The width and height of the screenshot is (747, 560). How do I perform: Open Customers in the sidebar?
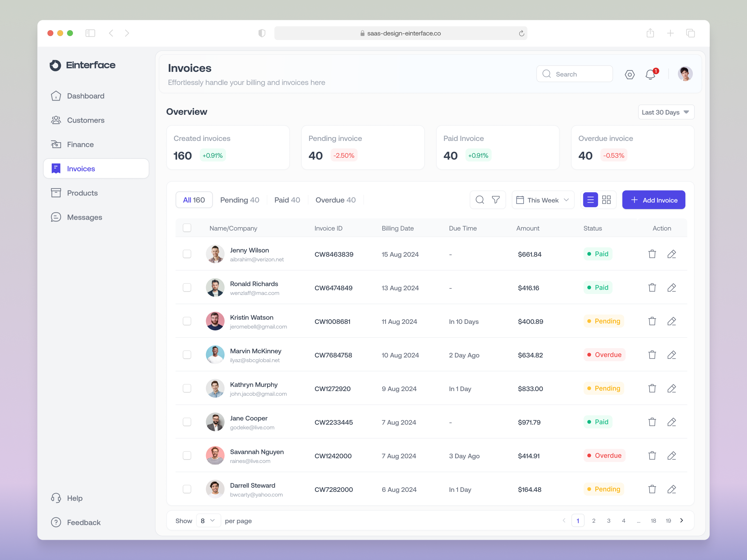tap(96, 120)
